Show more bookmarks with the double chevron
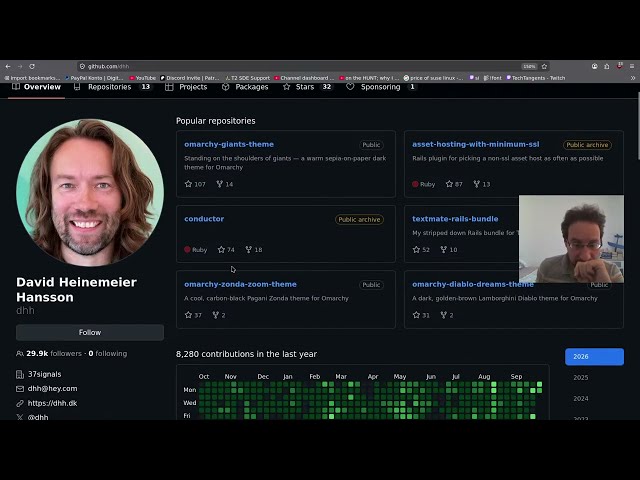 633,78
